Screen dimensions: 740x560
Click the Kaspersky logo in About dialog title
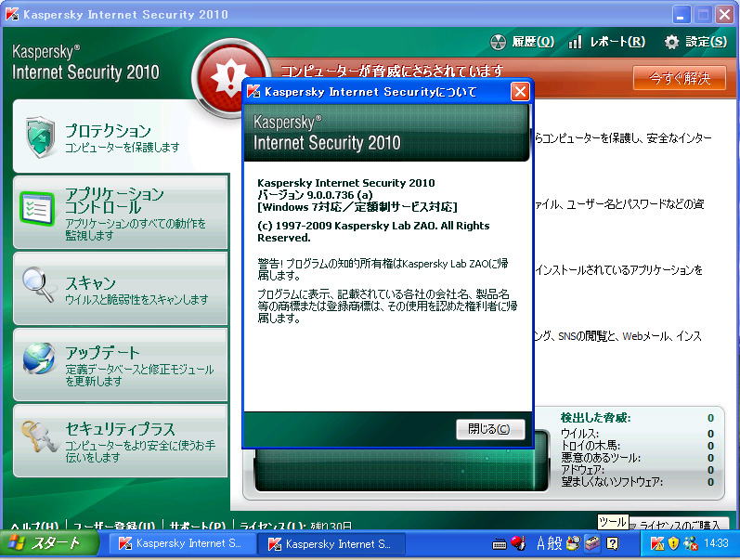pyautogui.click(x=253, y=91)
